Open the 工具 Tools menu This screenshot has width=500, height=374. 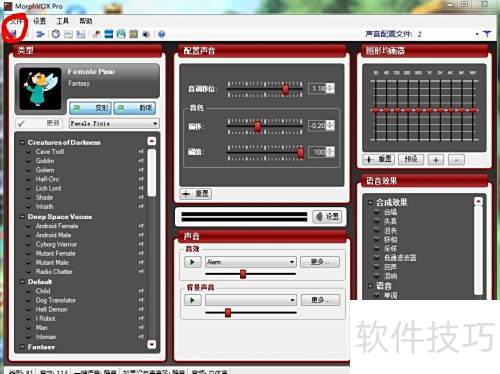tap(63, 21)
